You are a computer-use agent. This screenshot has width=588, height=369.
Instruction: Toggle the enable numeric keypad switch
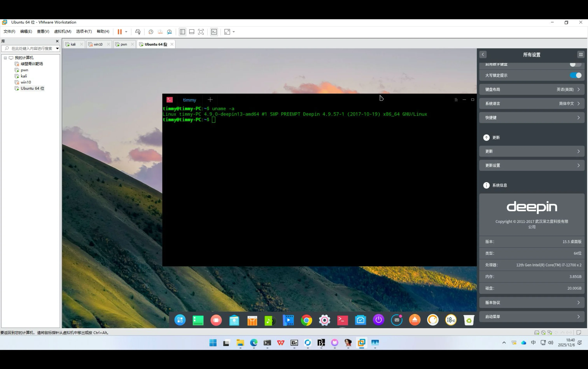pyautogui.click(x=575, y=64)
